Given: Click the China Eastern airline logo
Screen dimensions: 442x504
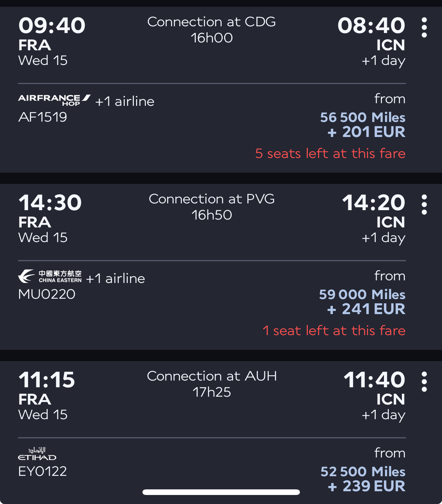Looking at the screenshot, I should click(x=50, y=277).
